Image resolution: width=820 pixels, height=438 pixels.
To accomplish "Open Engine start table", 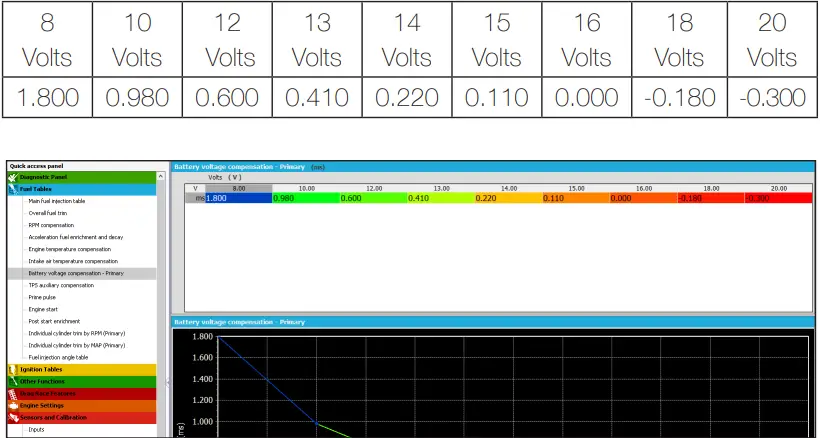I will click(x=43, y=309).
